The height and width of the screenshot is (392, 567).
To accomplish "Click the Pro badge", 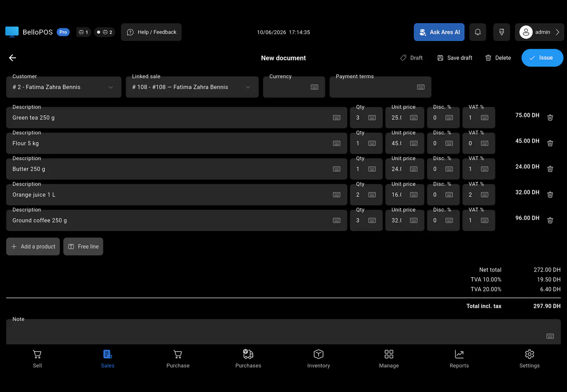I will click(x=63, y=32).
